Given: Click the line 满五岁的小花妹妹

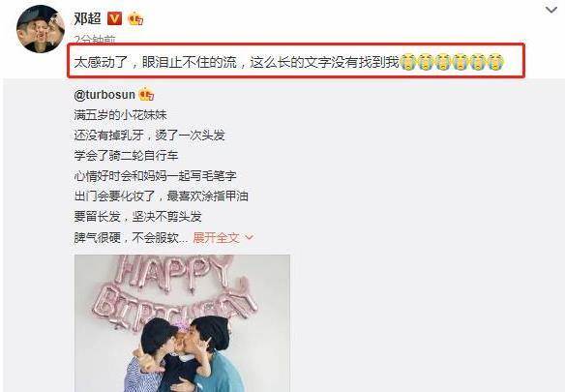Looking at the screenshot, I should pyautogui.click(x=120, y=115).
